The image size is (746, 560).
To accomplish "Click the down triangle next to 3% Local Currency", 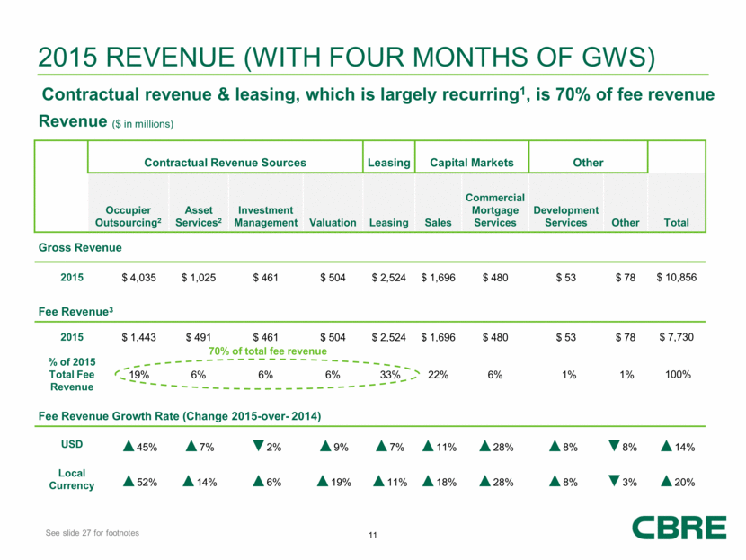I will tap(614, 483).
